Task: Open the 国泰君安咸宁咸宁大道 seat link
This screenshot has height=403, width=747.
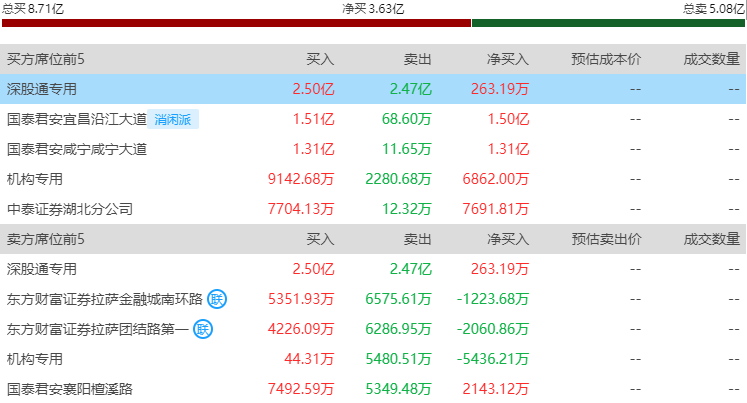Action: [76, 150]
